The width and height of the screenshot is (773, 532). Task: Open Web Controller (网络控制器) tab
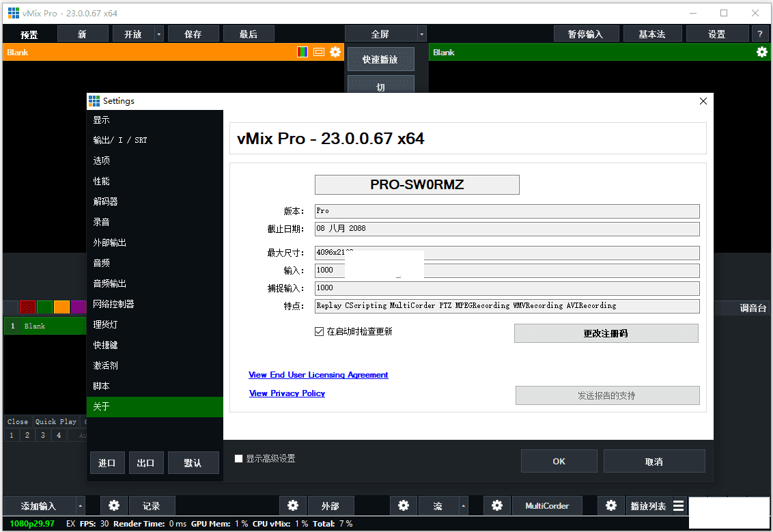pos(155,304)
